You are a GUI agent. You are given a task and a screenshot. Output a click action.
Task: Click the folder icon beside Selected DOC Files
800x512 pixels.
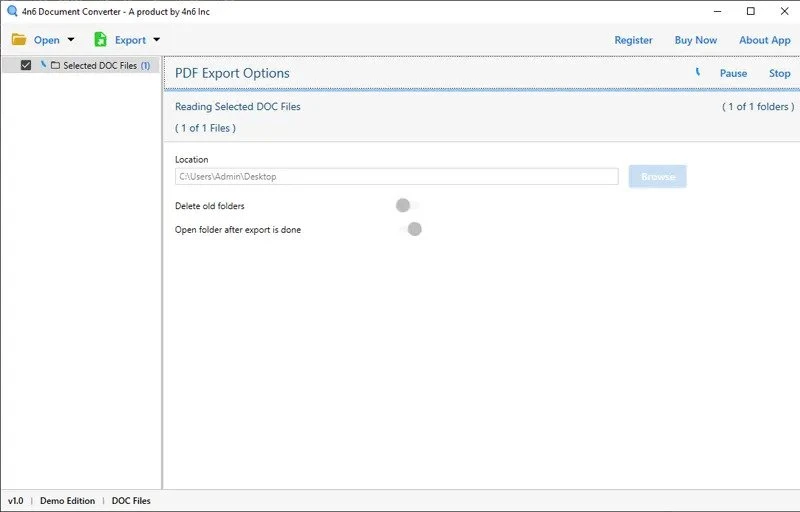point(55,65)
